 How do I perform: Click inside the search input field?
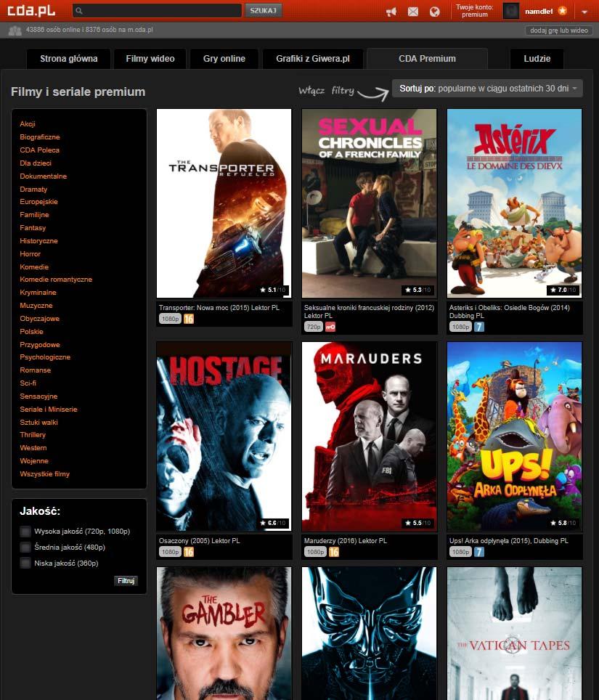[157, 10]
